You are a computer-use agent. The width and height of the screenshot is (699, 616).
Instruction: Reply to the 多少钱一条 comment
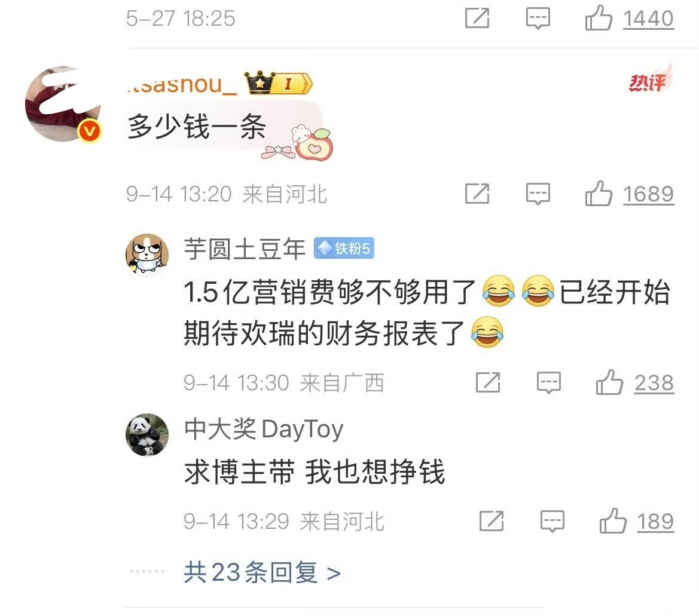click(538, 194)
